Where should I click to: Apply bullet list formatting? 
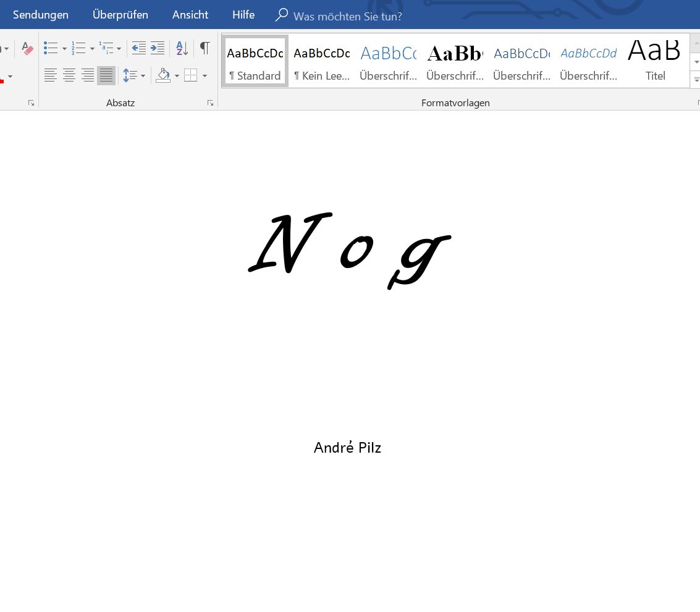(51, 48)
